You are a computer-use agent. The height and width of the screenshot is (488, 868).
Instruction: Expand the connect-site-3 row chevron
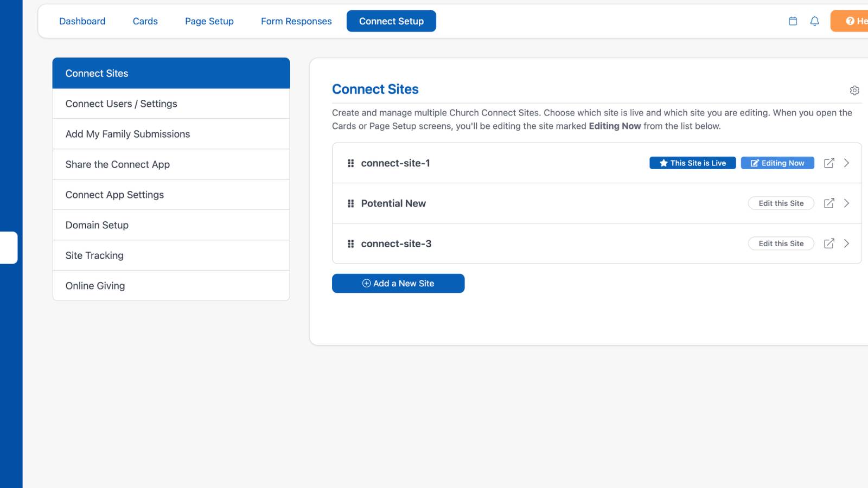[x=846, y=243]
